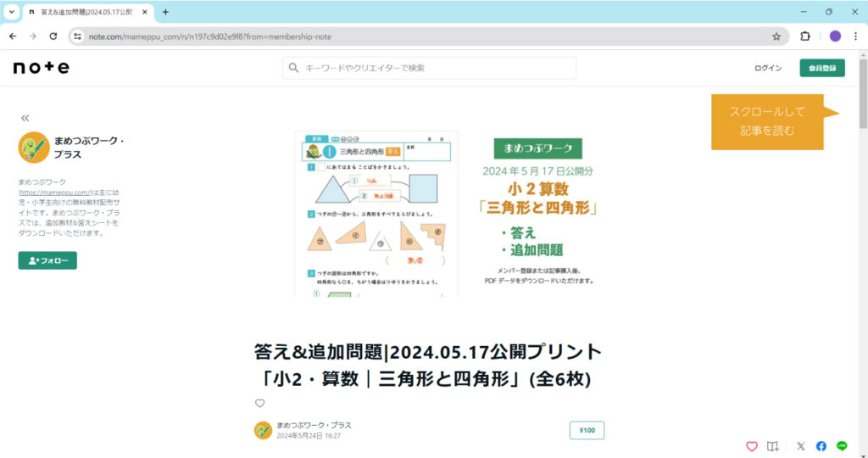
Task: Select the 答え&追加問題 browser tab
Action: 87,12
